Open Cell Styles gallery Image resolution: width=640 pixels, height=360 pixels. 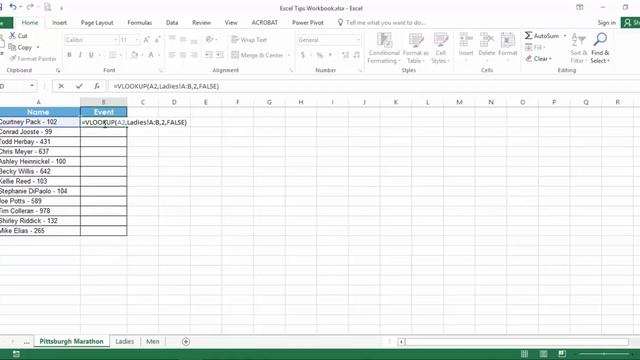[440, 48]
